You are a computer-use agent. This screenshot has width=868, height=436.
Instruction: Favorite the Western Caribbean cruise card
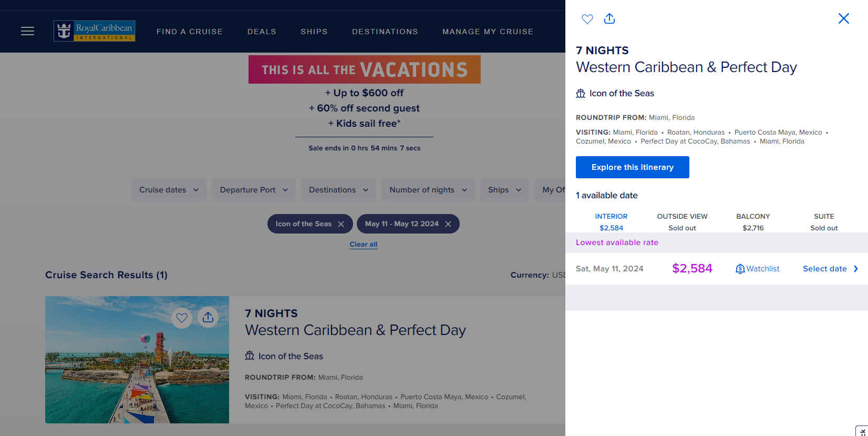coord(182,318)
